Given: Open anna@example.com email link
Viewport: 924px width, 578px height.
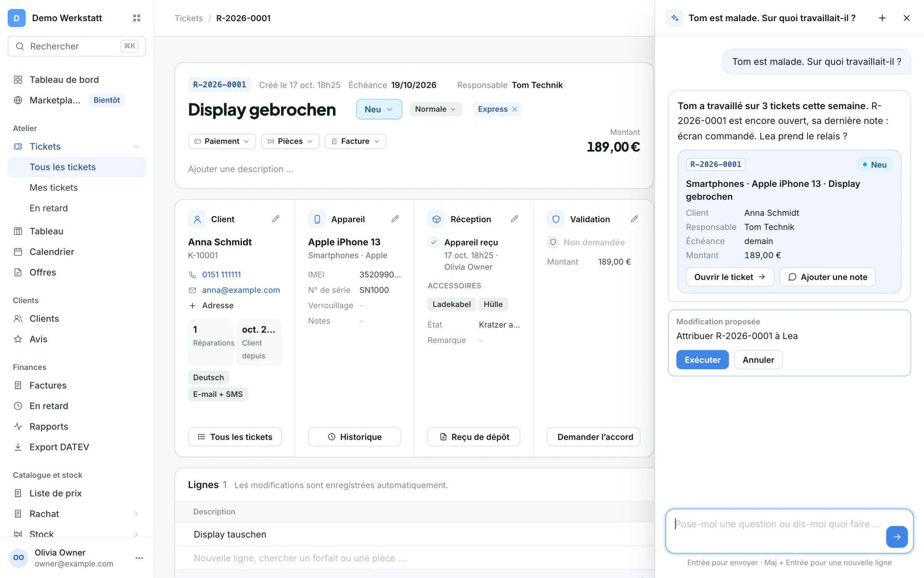Looking at the screenshot, I should pos(241,290).
